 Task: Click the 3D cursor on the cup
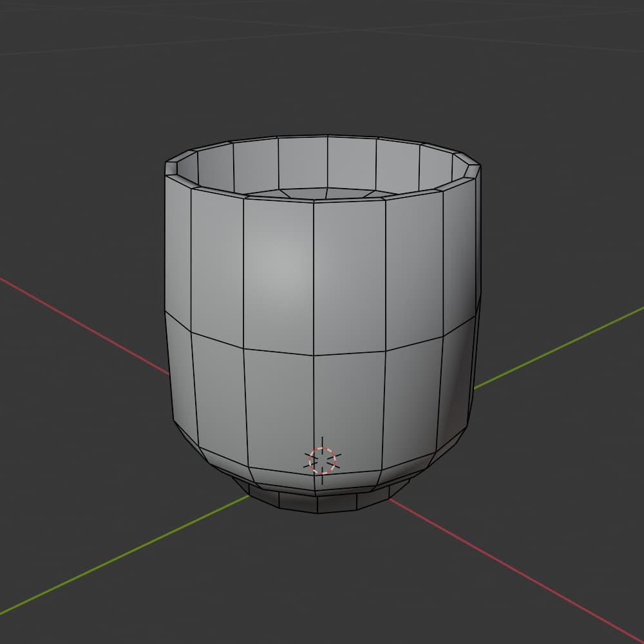pos(322,461)
